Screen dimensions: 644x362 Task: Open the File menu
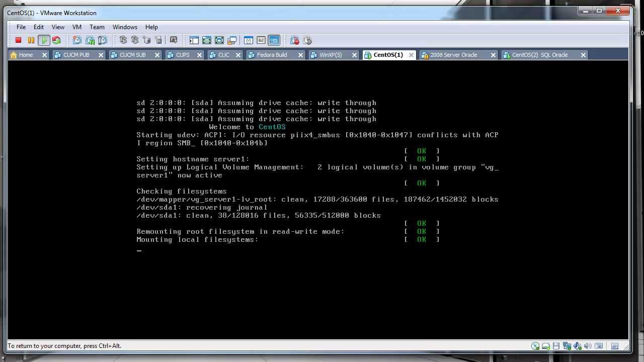21,27
